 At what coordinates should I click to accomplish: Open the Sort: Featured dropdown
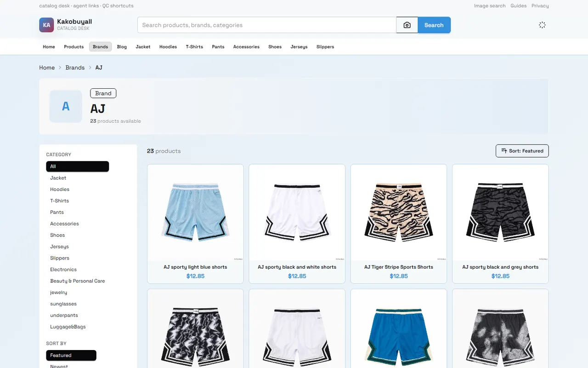[x=522, y=151]
